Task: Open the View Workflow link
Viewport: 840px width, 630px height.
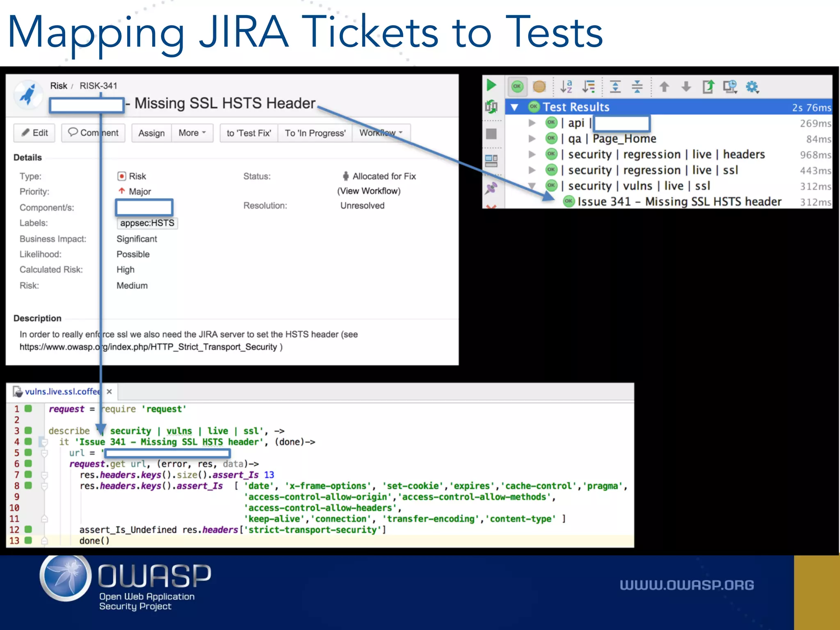Action: coord(369,191)
